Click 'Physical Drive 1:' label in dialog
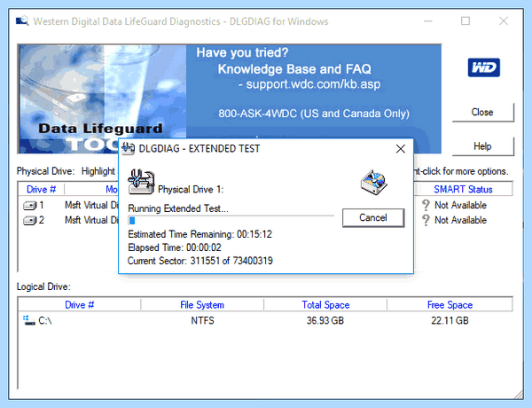The image size is (532, 408). (x=191, y=190)
